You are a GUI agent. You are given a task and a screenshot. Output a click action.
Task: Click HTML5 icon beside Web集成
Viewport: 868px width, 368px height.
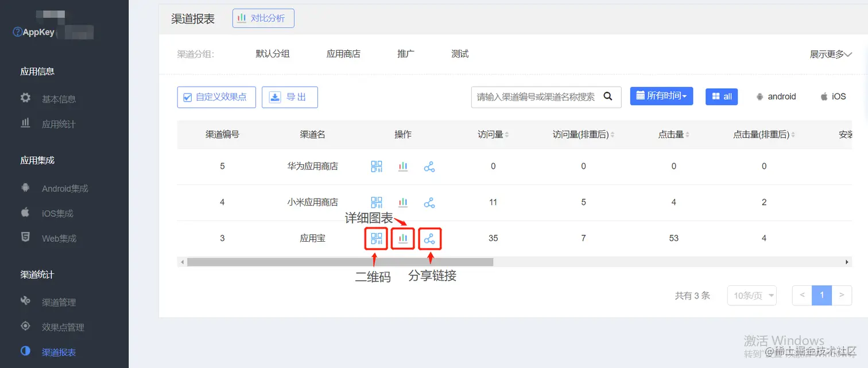point(25,237)
